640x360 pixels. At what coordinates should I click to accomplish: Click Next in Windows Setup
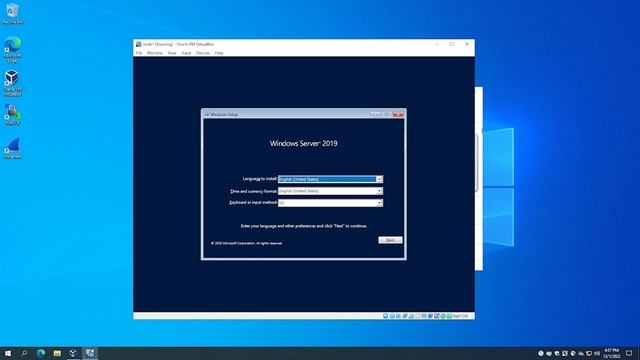[390, 240]
